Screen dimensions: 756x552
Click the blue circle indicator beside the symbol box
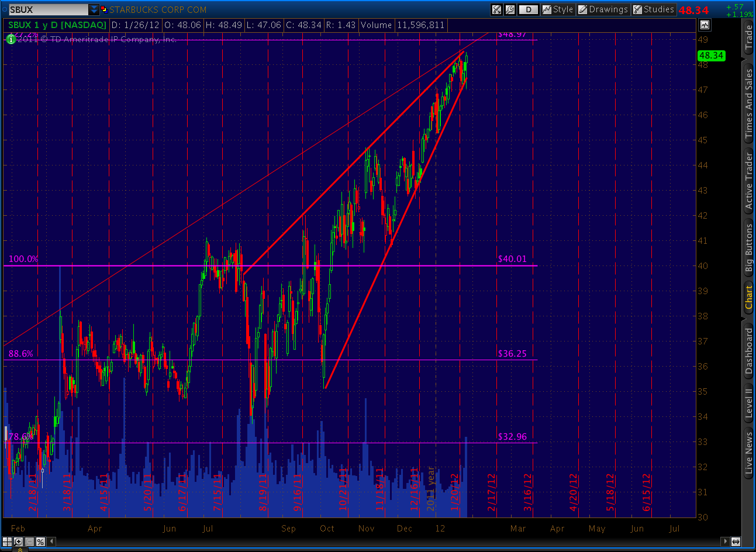point(4,9)
